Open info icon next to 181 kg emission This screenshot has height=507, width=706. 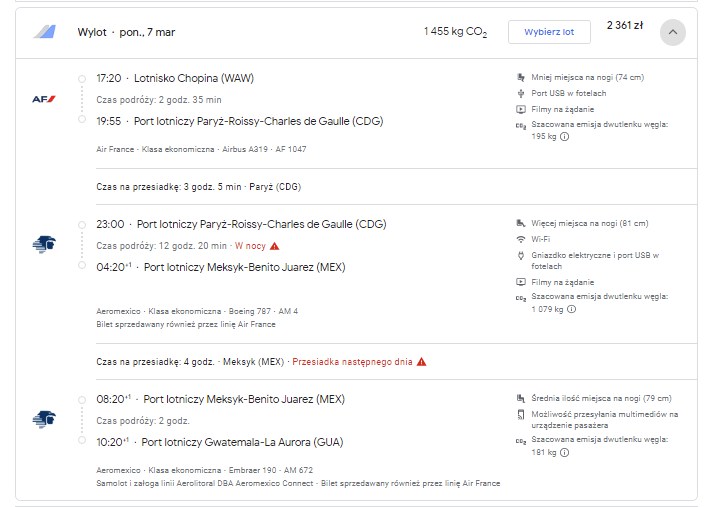pyautogui.click(x=564, y=453)
